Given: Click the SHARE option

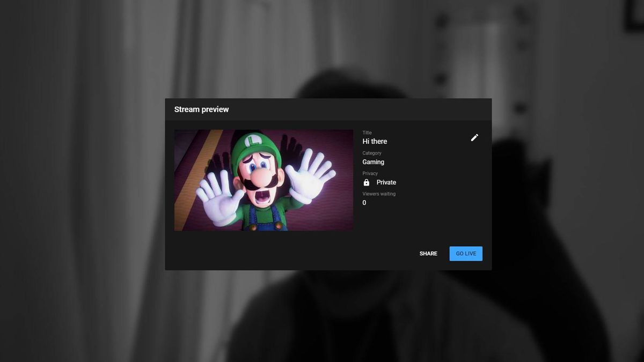Looking at the screenshot, I should 428,253.
